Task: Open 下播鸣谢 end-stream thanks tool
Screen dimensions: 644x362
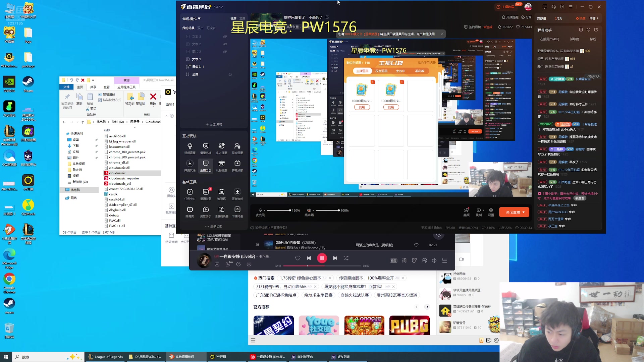Action: 237,212
